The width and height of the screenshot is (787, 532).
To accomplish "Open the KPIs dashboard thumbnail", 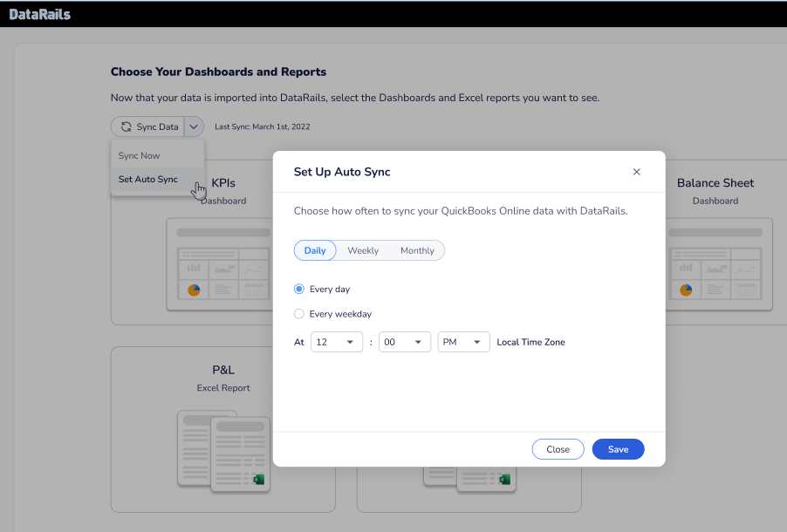I will 218,262.
